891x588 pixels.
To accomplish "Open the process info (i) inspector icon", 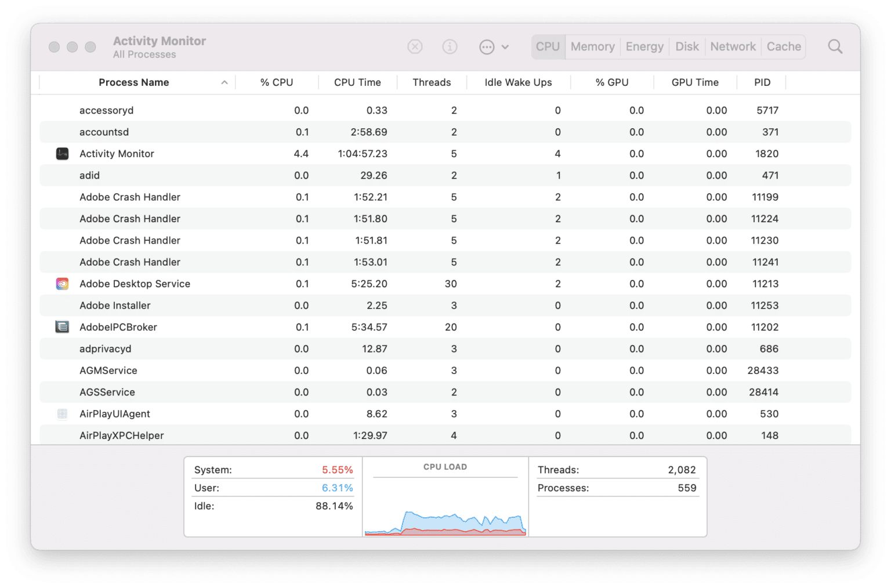I will (x=450, y=46).
